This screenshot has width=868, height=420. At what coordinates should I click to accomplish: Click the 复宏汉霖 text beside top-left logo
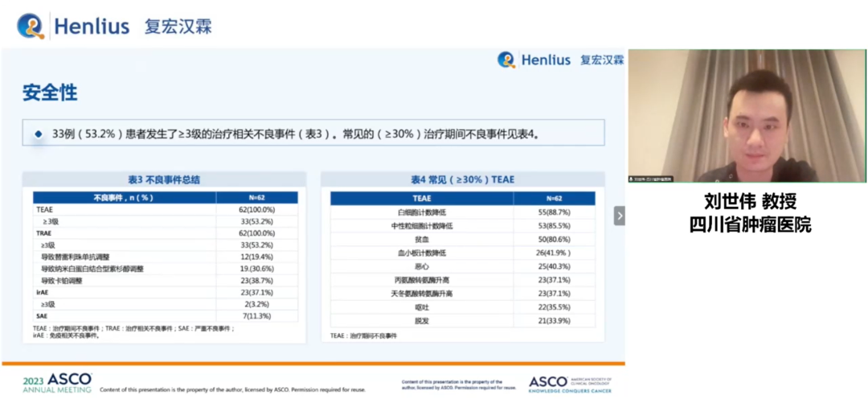tap(178, 26)
